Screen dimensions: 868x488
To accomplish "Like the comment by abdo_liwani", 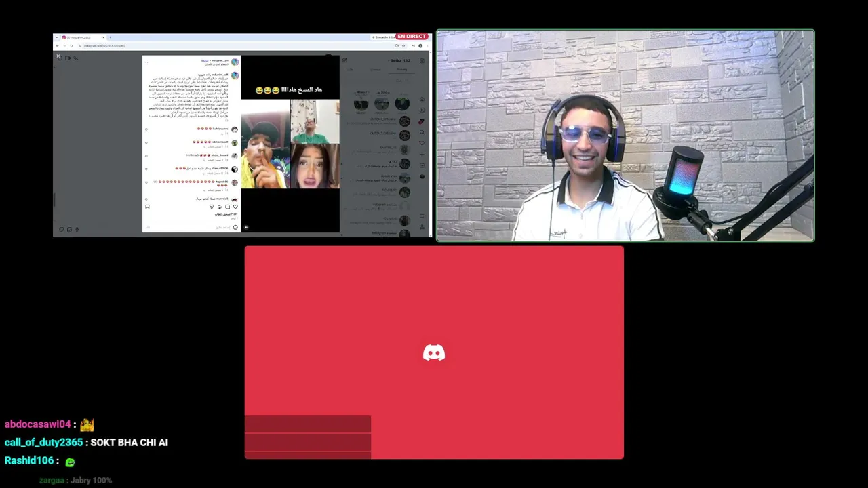I will [146, 155].
